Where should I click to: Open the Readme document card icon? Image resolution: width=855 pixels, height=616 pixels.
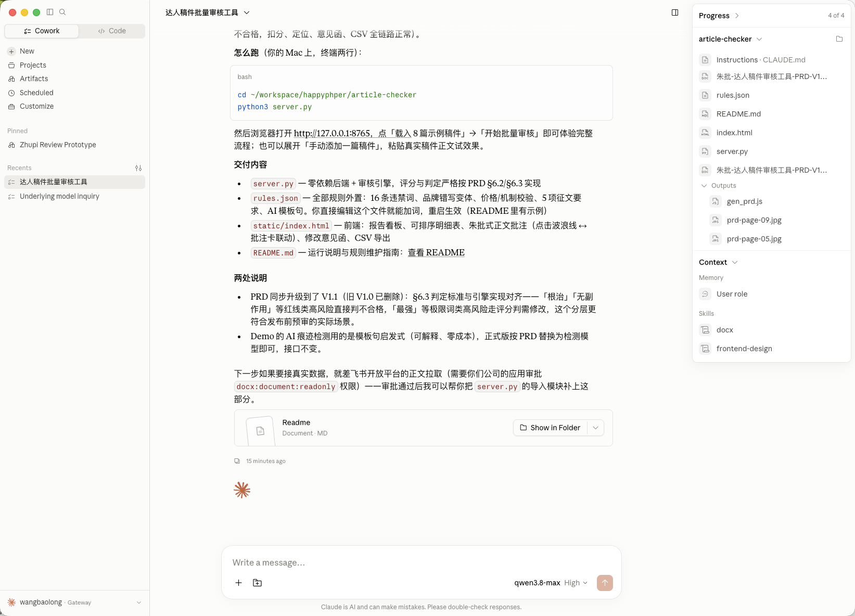260,431
